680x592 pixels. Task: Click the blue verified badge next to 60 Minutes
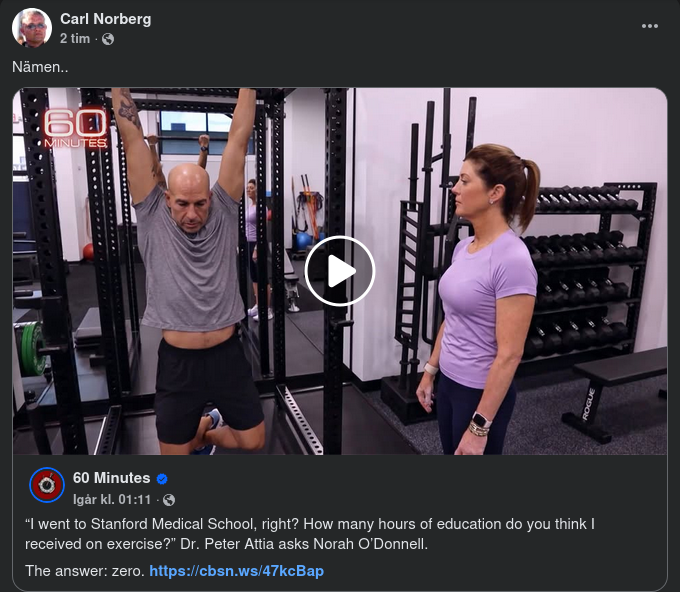click(x=162, y=479)
